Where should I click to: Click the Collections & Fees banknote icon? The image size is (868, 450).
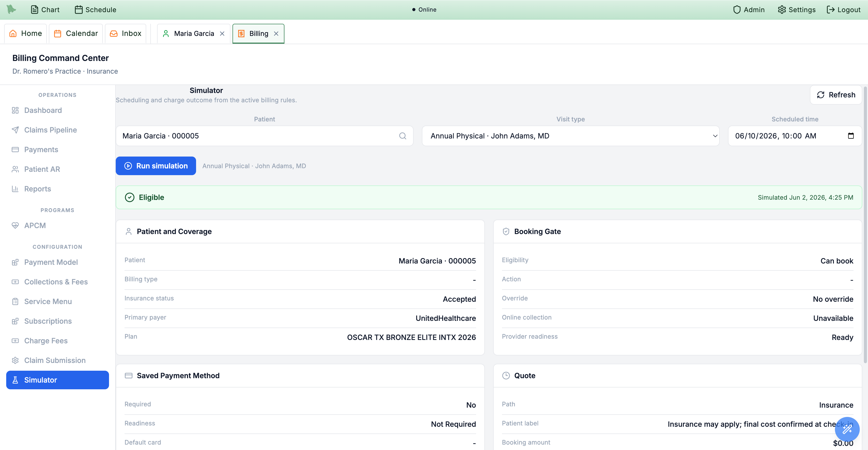click(x=15, y=282)
